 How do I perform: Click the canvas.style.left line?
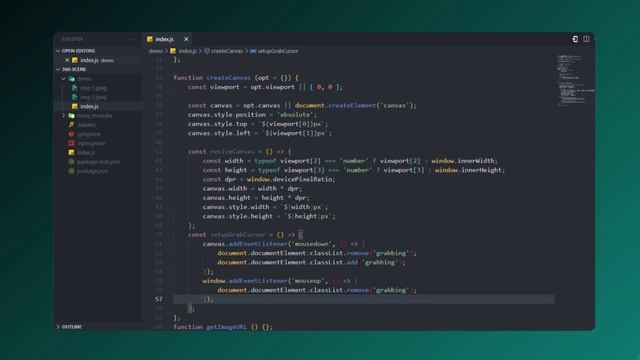click(x=260, y=133)
